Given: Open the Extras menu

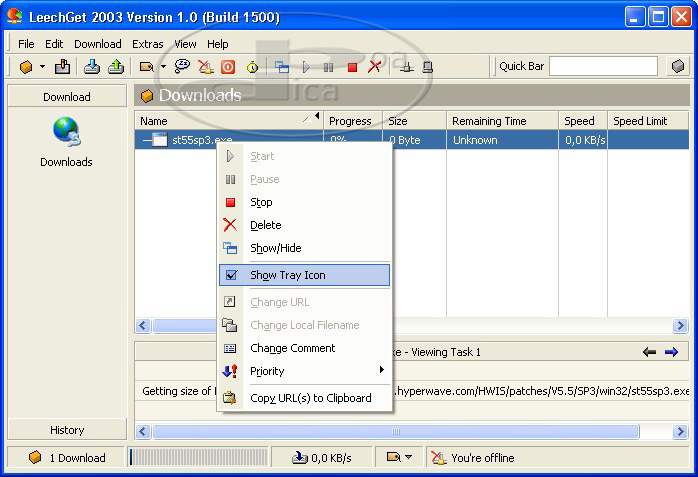Looking at the screenshot, I should [x=147, y=44].
